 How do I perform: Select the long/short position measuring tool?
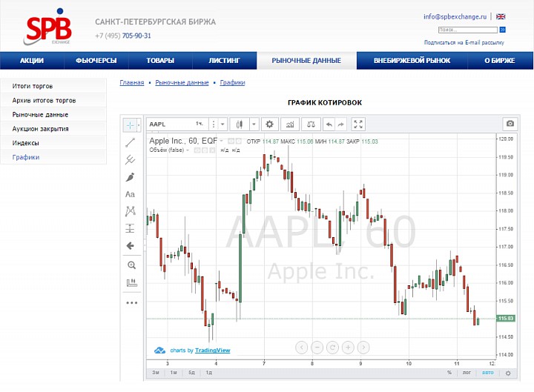(130, 228)
